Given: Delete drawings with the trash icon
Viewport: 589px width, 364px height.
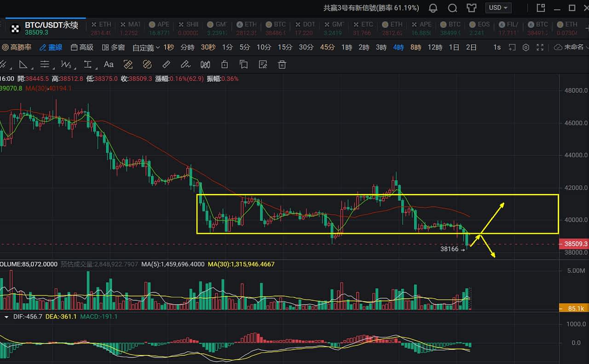Looking at the screenshot, I should 283,64.
